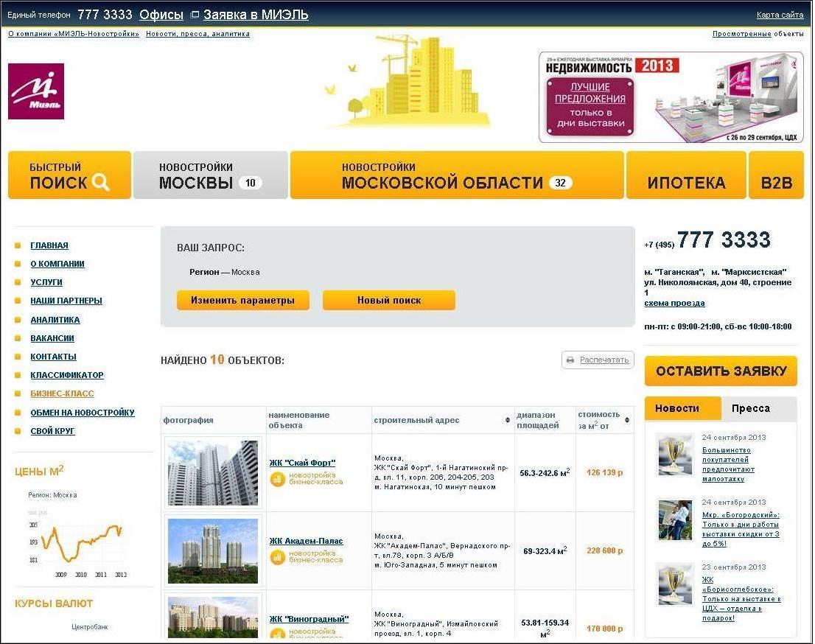Open the ЖК "Скай Форт" listing link
The image size is (815, 644).
pyautogui.click(x=302, y=463)
